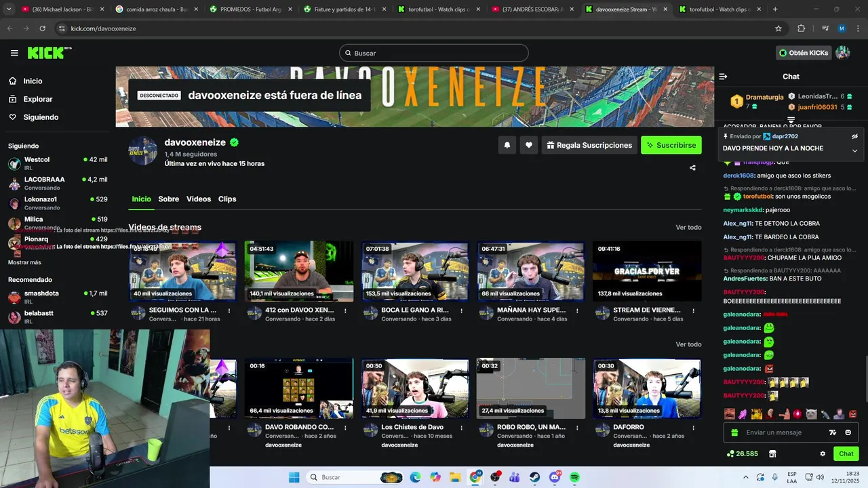
Task: Click the green Chat send button
Action: (846, 453)
